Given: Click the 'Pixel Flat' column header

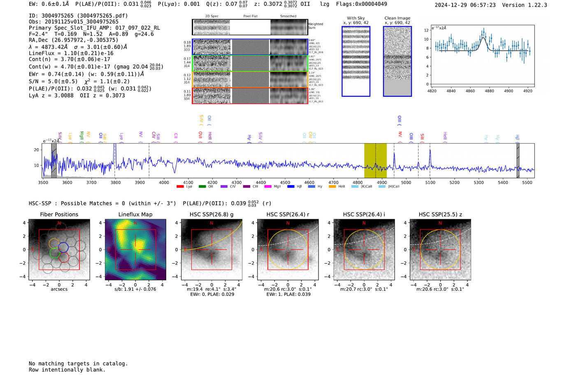Looking at the screenshot, I should pyautogui.click(x=251, y=16).
